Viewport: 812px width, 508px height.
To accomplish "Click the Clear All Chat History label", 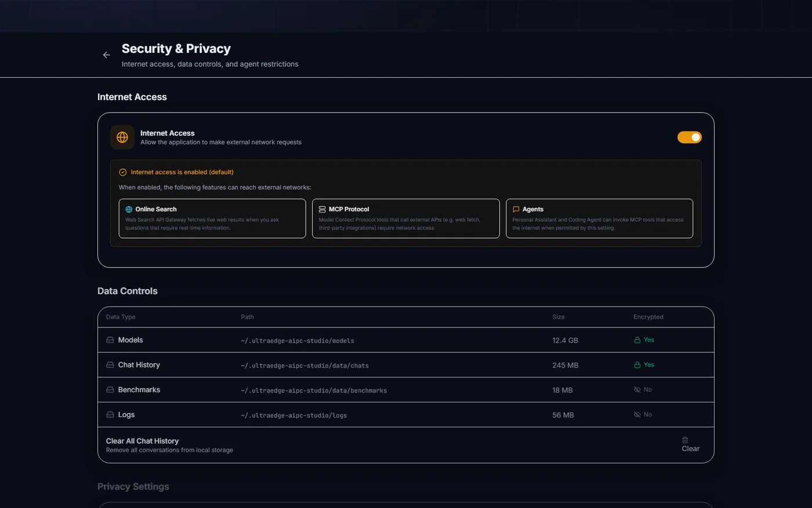I will (x=142, y=441).
